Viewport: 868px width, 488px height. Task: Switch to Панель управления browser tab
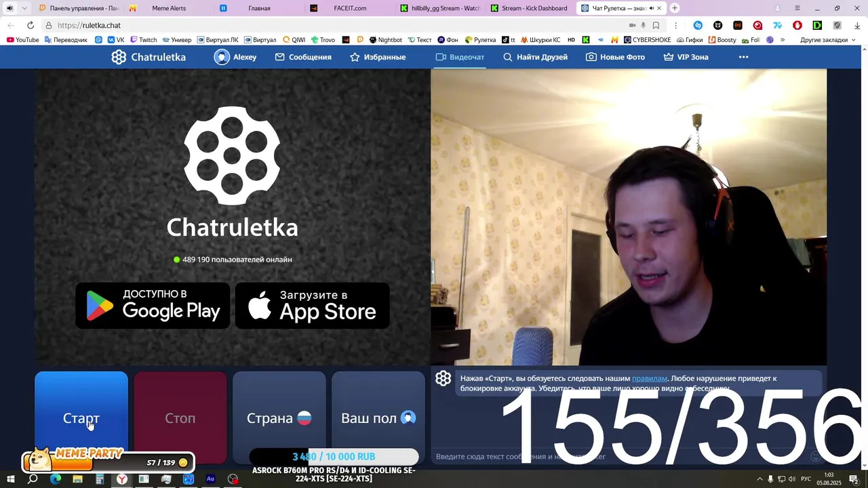[79, 8]
